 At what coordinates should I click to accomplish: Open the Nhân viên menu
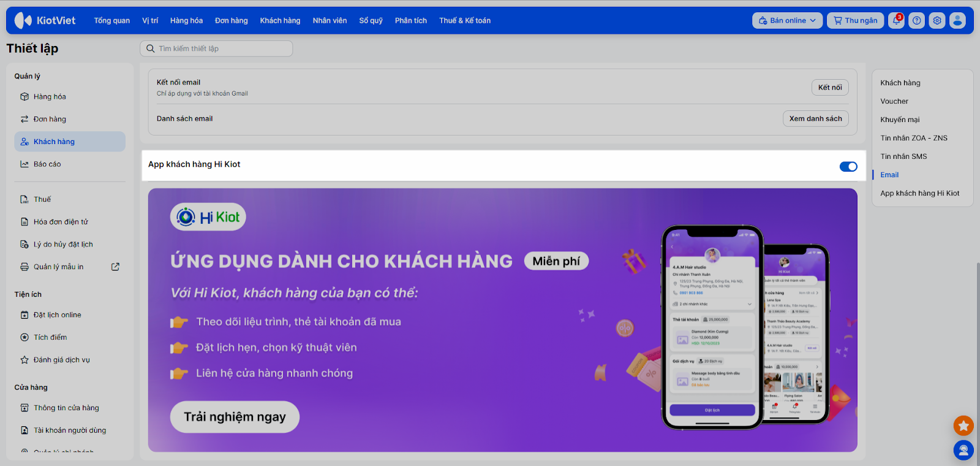pos(330,20)
